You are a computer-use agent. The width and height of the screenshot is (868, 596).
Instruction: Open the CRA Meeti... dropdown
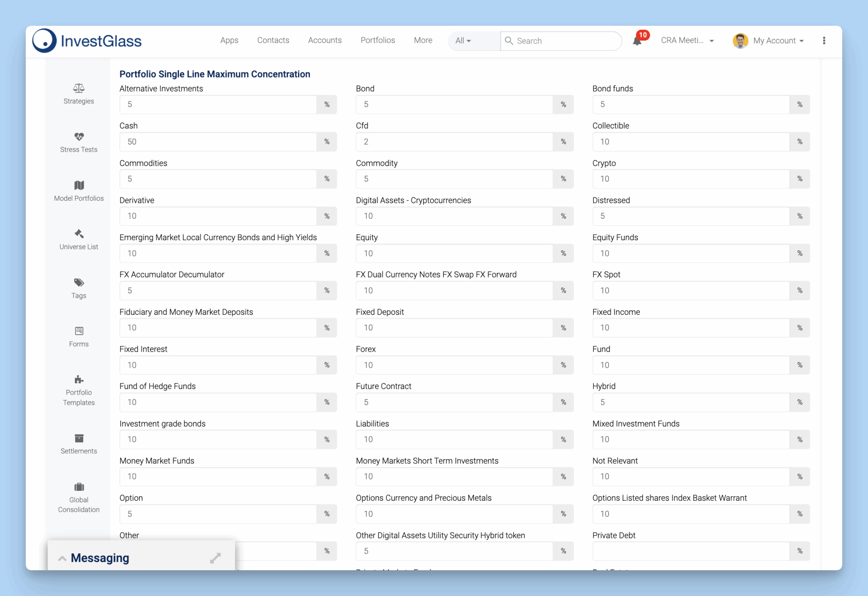687,41
